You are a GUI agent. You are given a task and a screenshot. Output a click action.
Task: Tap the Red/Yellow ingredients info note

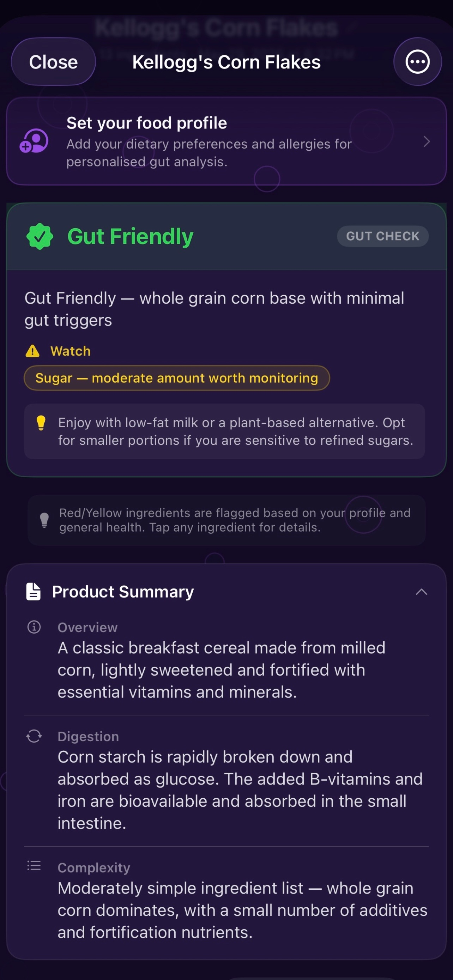pos(226,520)
